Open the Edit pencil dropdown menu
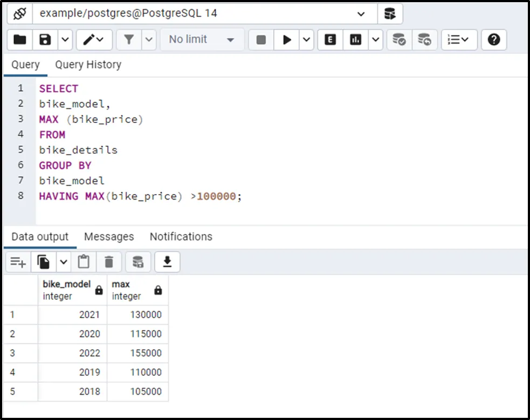 pyautogui.click(x=94, y=39)
